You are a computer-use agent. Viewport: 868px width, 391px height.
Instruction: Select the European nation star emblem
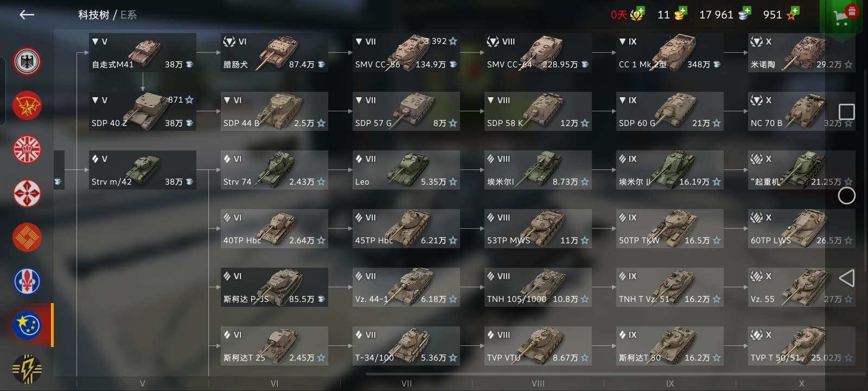[x=27, y=325]
